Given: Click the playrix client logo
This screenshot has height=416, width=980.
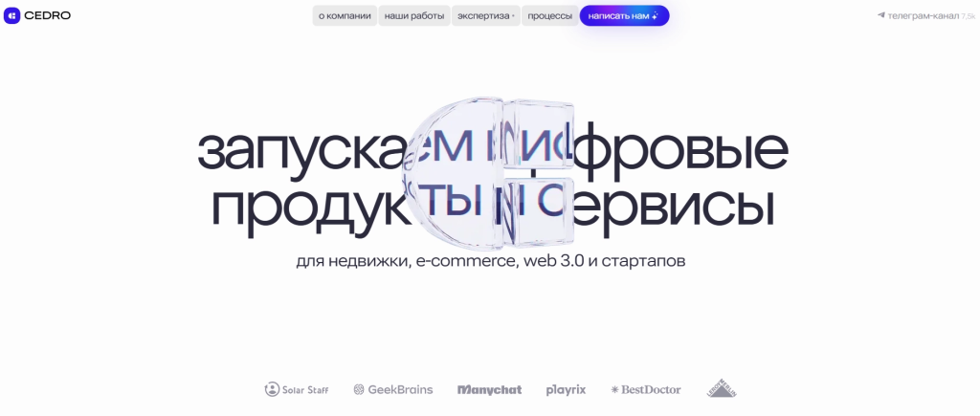Looking at the screenshot, I should [567, 390].
